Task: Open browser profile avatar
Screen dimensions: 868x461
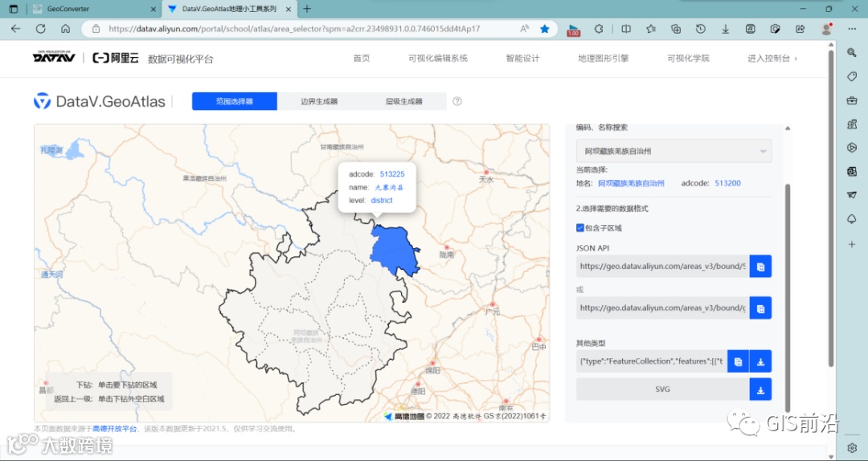Action: click(x=826, y=29)
